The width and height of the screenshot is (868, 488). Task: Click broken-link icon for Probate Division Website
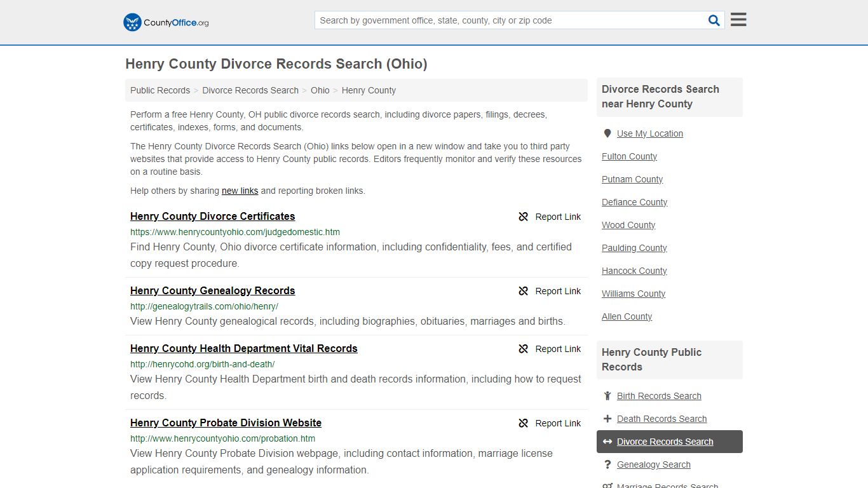point(524,423)
